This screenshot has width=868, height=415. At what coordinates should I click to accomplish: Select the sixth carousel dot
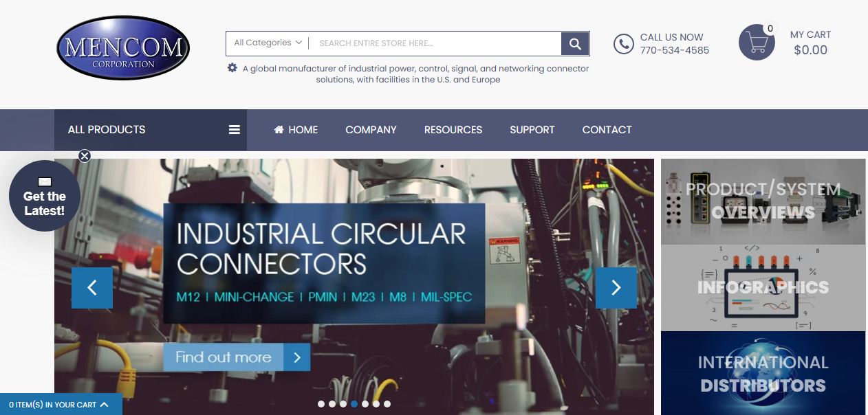tap(376, 404)
